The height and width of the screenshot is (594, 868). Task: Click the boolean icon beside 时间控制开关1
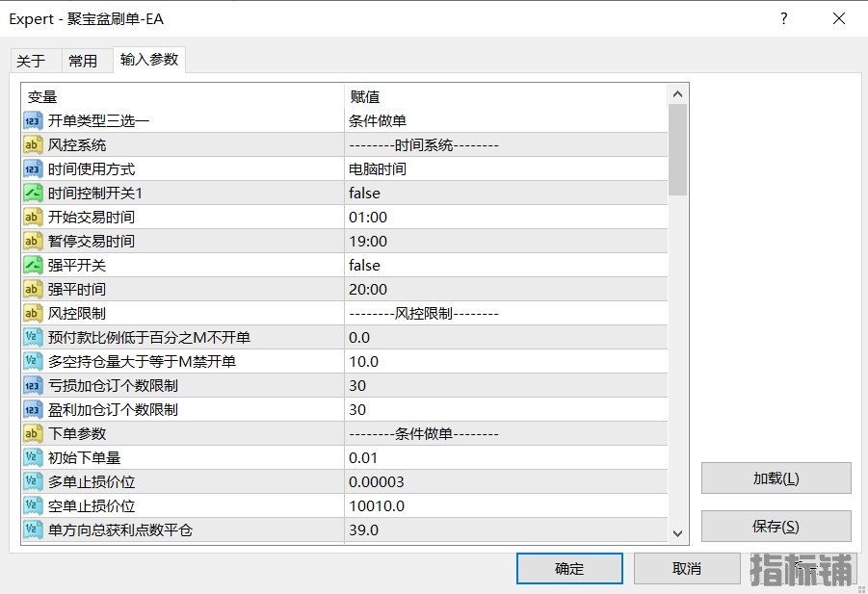tap(33, 193)
